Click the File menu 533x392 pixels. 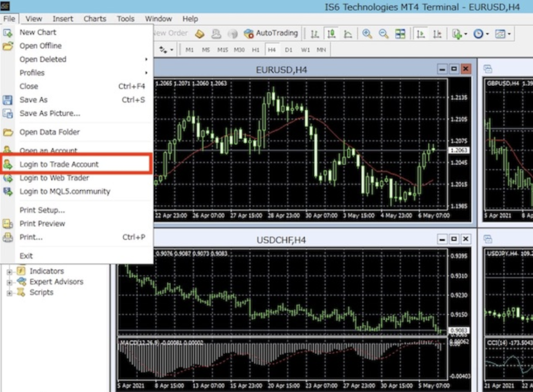(x=9, y=19)
